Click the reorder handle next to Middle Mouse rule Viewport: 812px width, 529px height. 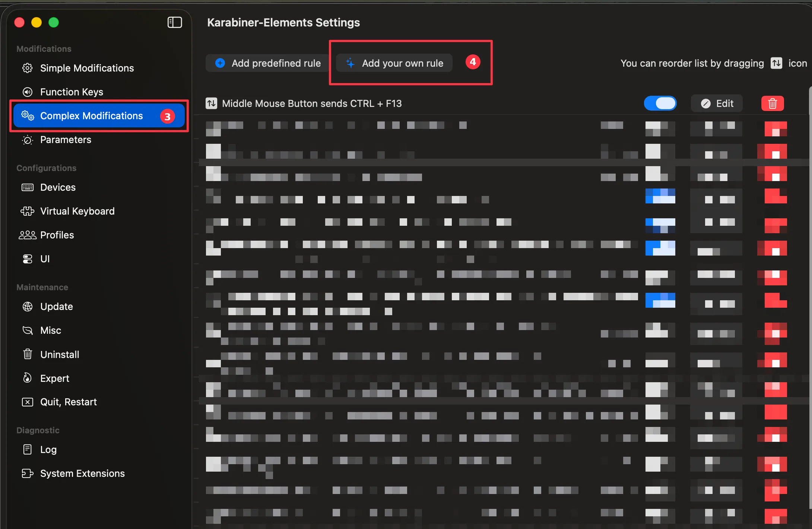211,103
